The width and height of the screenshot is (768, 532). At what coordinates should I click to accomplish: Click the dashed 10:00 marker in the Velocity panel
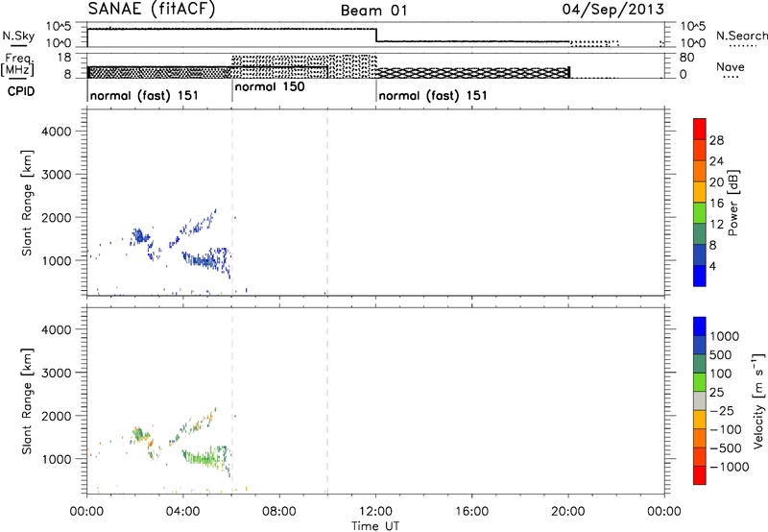click(x=327, y=400)
